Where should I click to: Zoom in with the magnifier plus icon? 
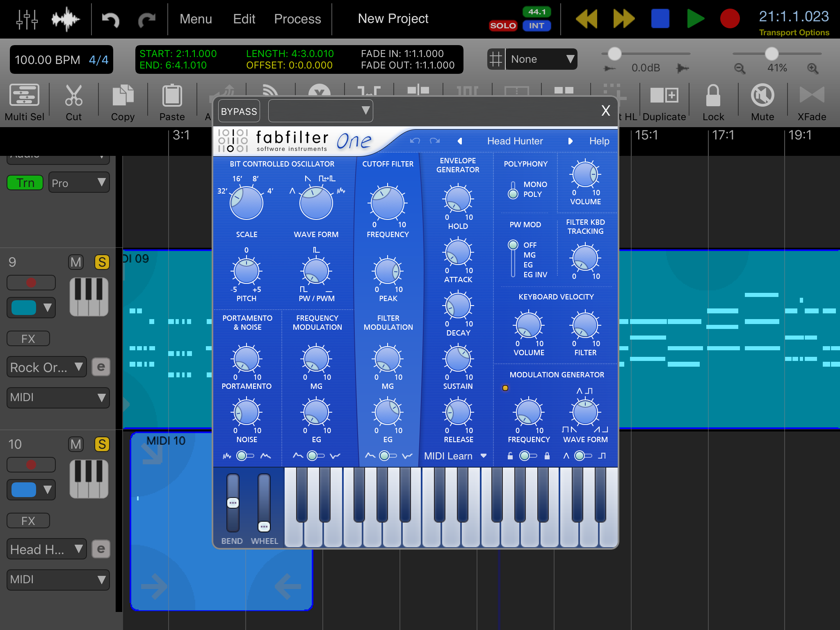[813, 68]
